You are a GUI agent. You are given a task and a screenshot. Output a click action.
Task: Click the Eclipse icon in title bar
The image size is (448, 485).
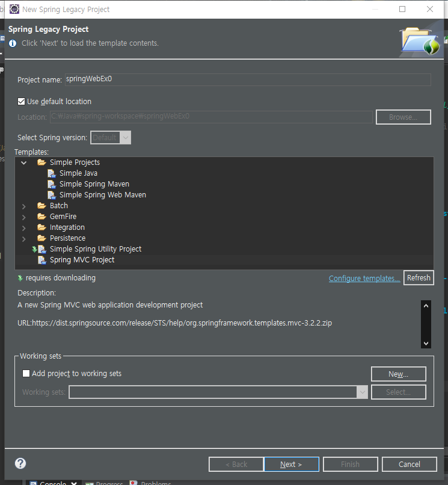point(14,9)
